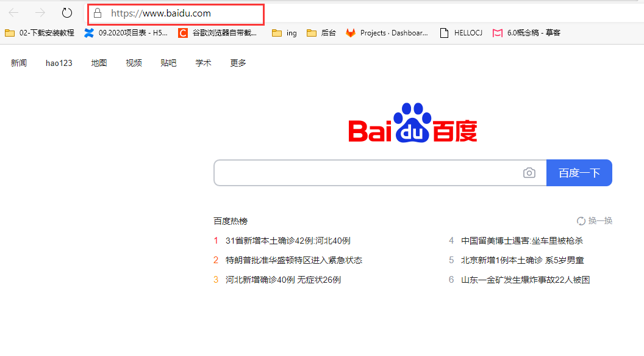Image resolution: width=644 pixels, height=356 pixels.
Task: Click the browser back arrow
Action: 13,13
